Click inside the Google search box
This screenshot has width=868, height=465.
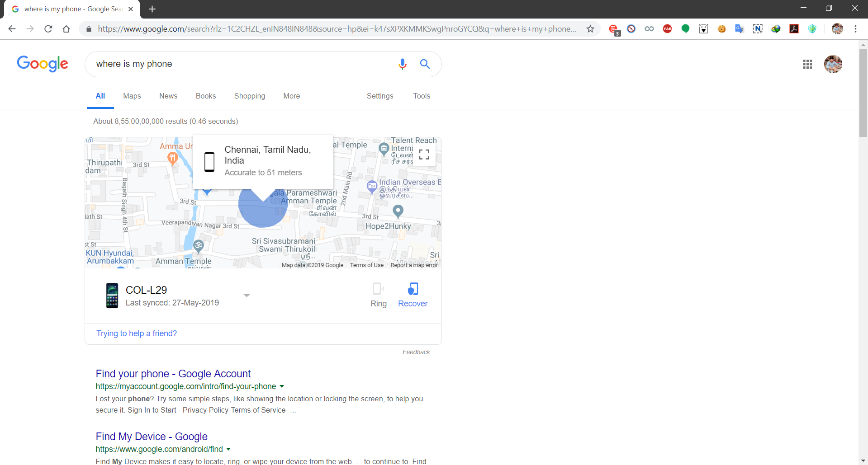click(240, 64)
